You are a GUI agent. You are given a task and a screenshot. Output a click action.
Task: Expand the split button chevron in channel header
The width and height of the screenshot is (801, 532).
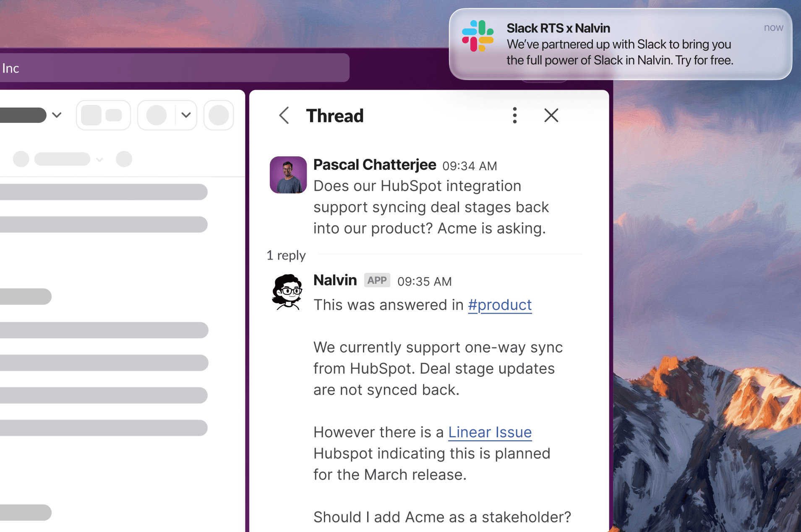186,115
